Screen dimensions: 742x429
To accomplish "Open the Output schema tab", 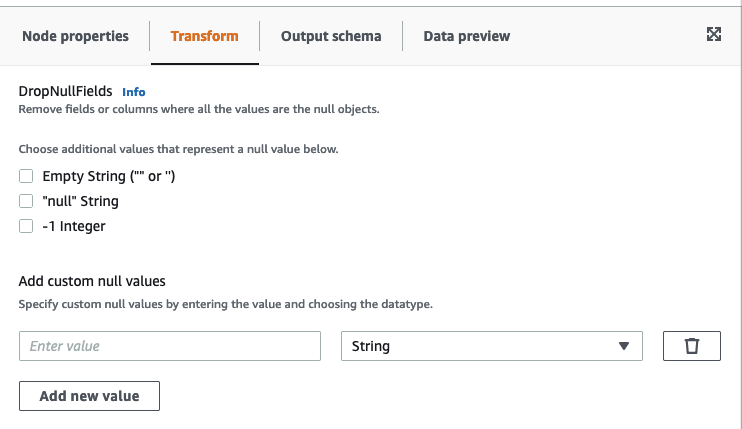I will click(x=331, y=36).
